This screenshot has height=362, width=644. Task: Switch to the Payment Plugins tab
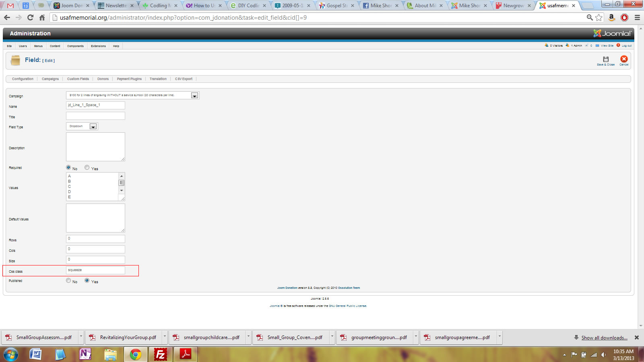point(129,79)
